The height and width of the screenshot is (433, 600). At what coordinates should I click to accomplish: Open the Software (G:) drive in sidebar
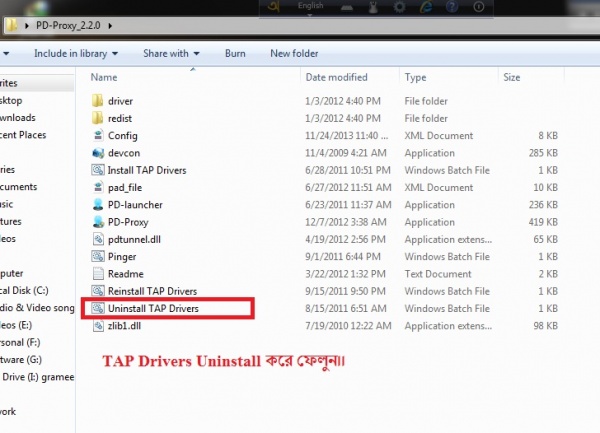pyautogui.click(x=21, y=360)
